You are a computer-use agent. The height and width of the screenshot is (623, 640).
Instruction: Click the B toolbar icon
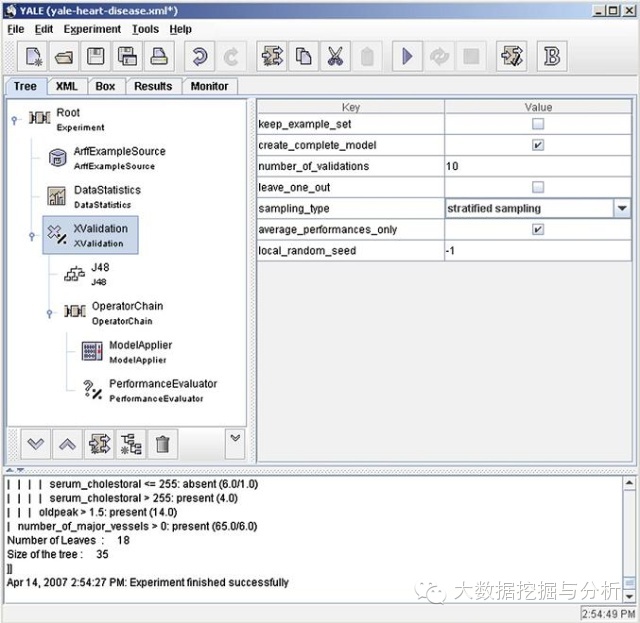[x=552, y=56]
